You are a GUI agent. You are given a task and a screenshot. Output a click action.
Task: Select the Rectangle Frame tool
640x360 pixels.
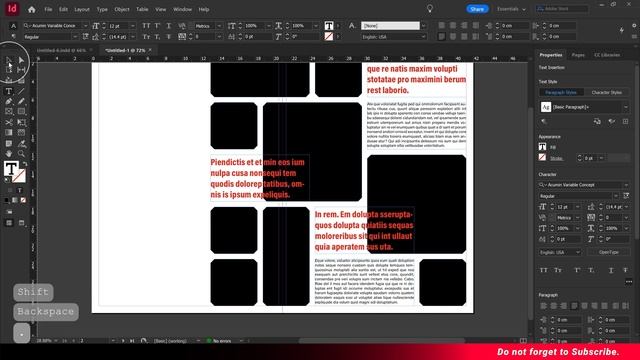point(9,111)
